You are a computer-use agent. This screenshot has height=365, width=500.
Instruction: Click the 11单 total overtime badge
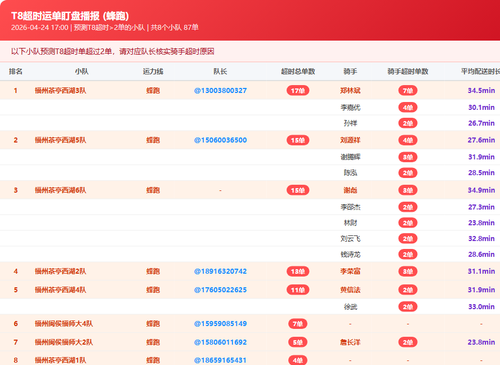pos(298,290)
